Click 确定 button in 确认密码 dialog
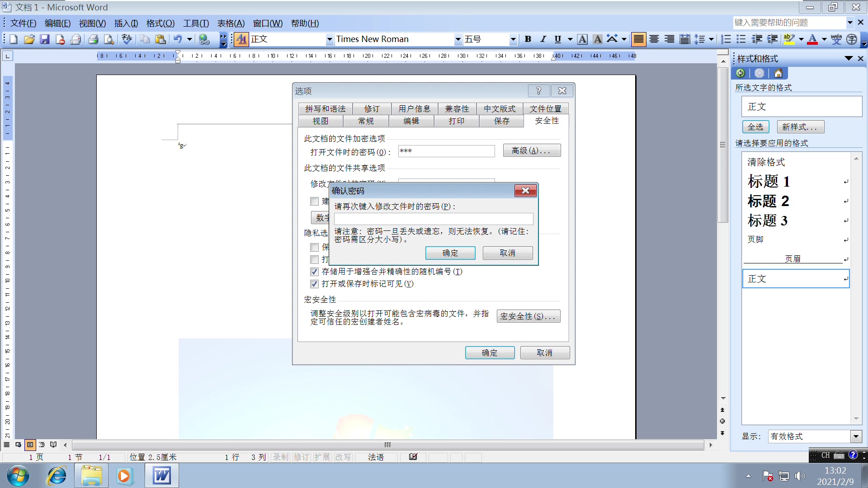This screenshot has width=868, height=488. (x=451, y=253)
